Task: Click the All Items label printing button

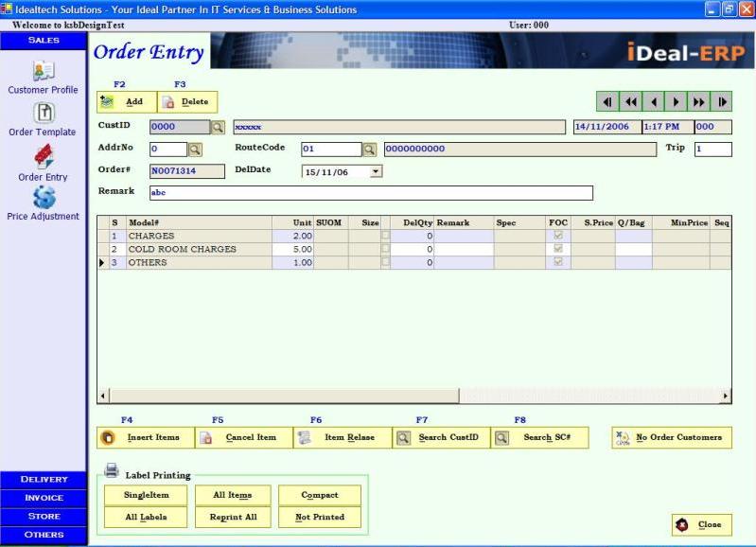Action: (x=233, y=495)
